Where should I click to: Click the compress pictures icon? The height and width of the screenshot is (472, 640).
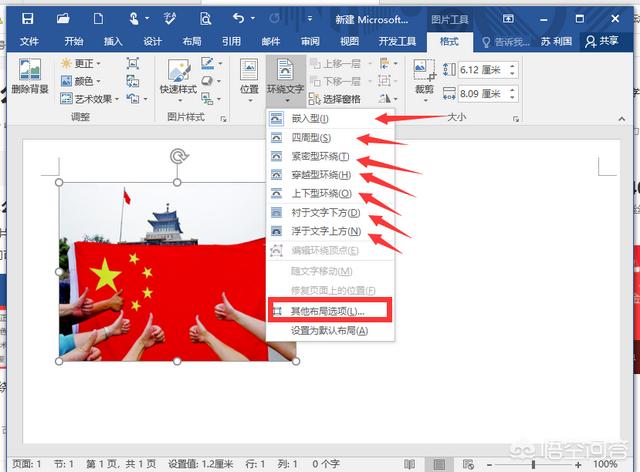pyautogui.click(x=133, y=63)
